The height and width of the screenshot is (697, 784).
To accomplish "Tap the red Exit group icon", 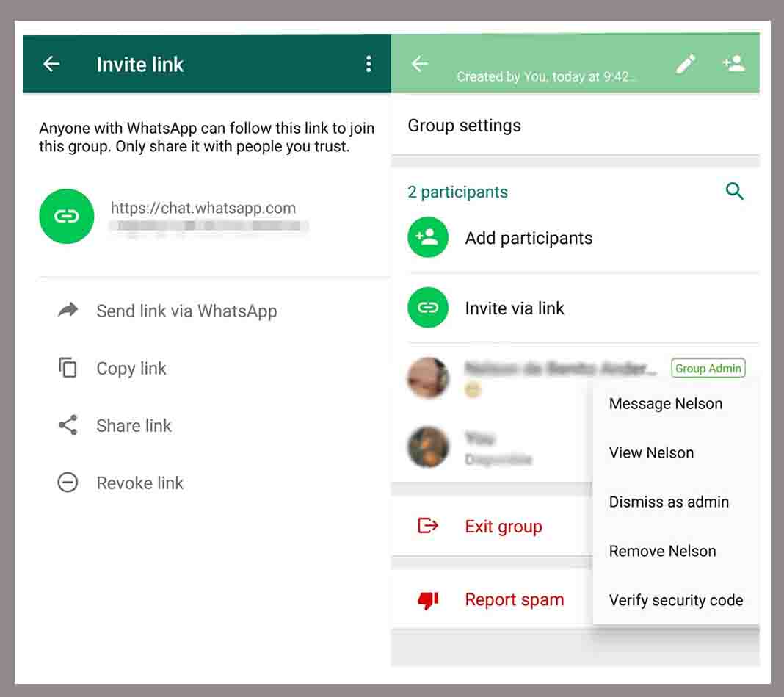I will 428,525.
